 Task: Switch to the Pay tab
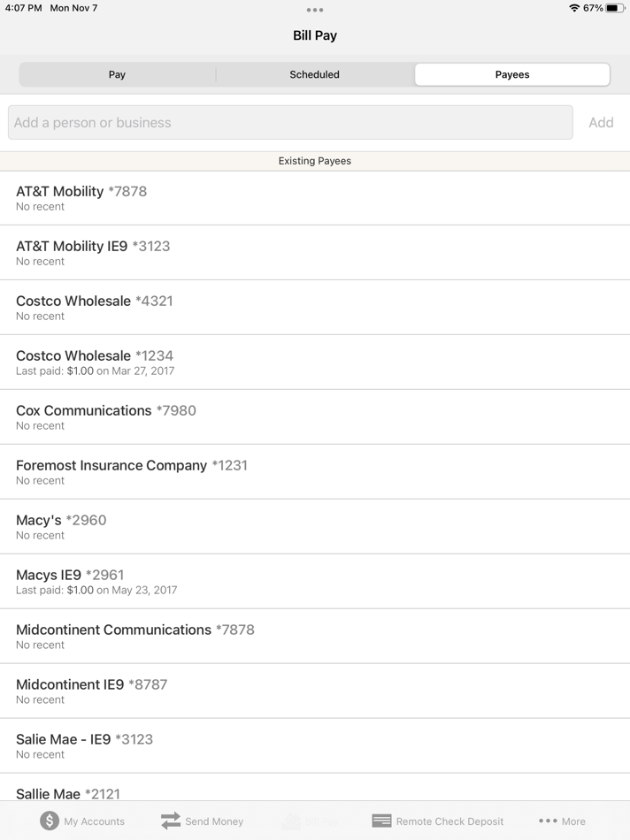(117, 74)
